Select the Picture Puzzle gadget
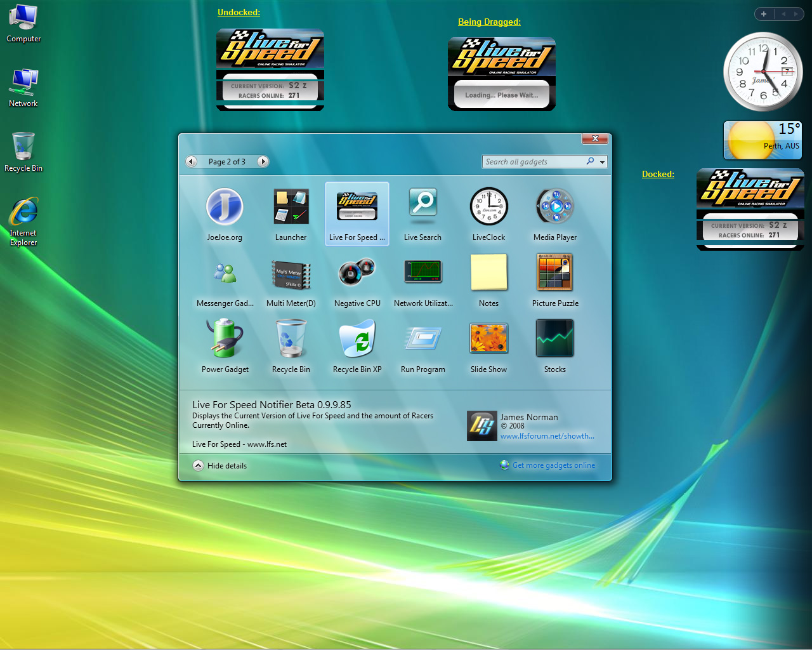The width and height of the screenshot is (812, 650). pyautogui.click(x=555, y=281)
